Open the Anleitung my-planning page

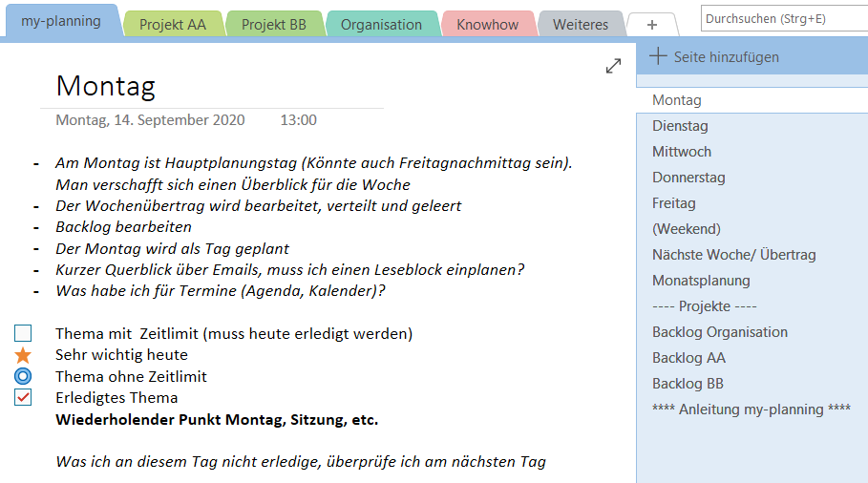pyautogui.click(x=751, y=409)
